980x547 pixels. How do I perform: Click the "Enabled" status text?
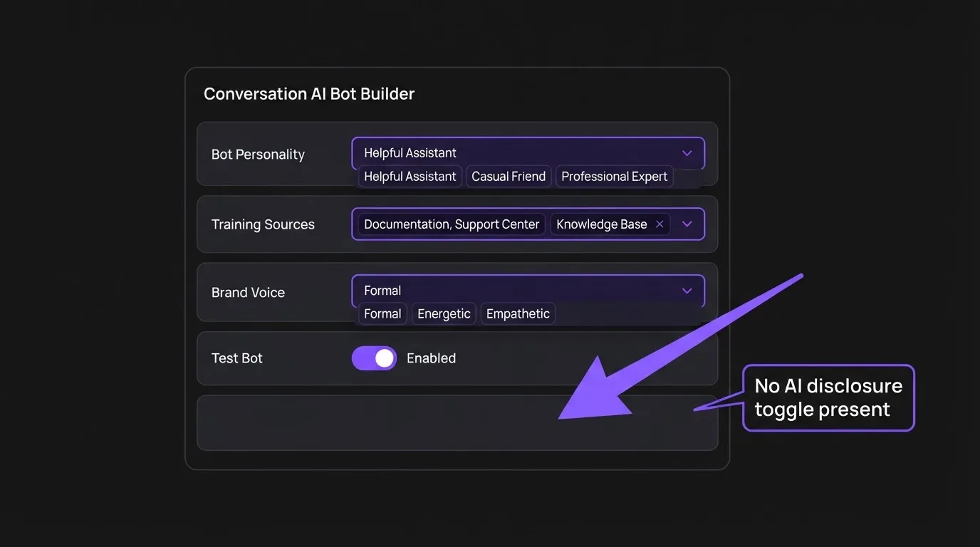(x=431, y=358)
